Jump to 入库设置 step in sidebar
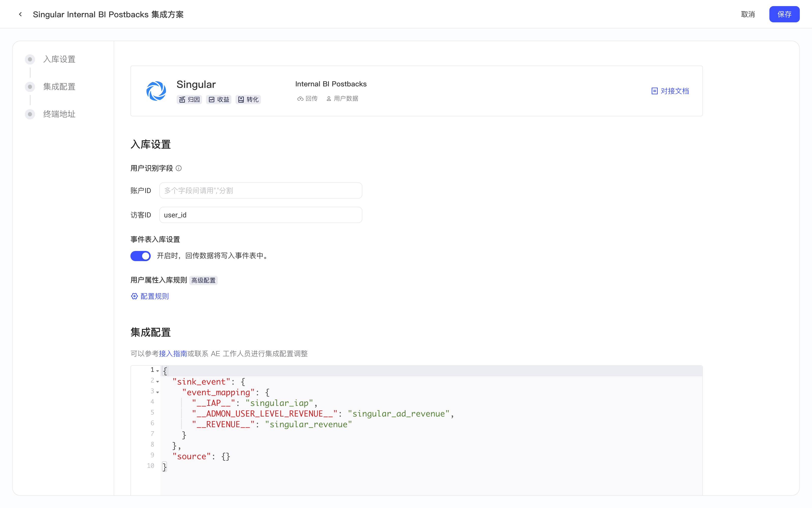The height and width of the screenshot is (508, 812). tap(59, 59)
